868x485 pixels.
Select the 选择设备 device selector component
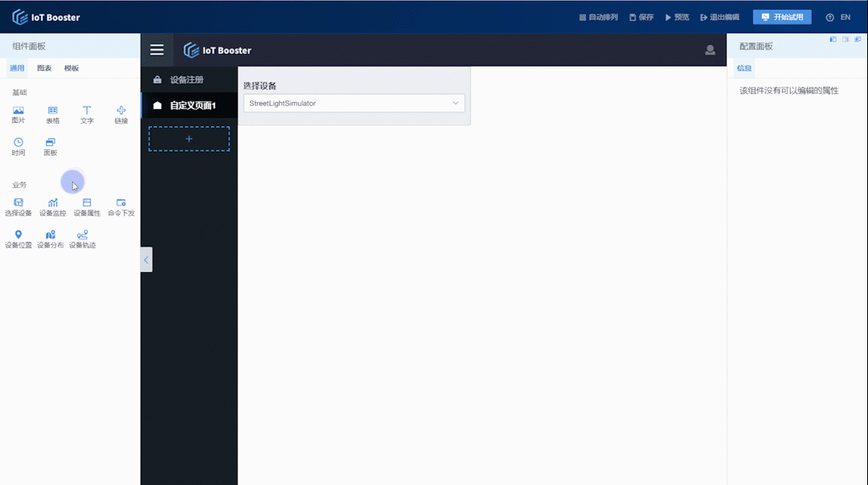[18, 207]
